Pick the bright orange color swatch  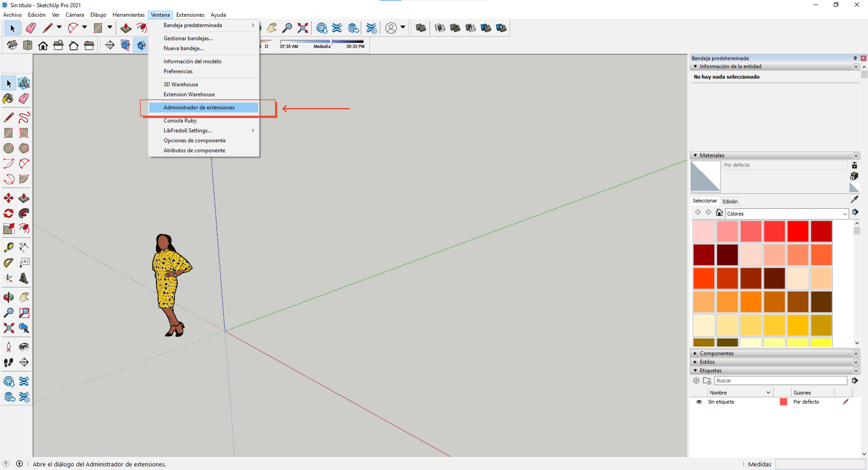pyautogui.click(x=751, y=302)
